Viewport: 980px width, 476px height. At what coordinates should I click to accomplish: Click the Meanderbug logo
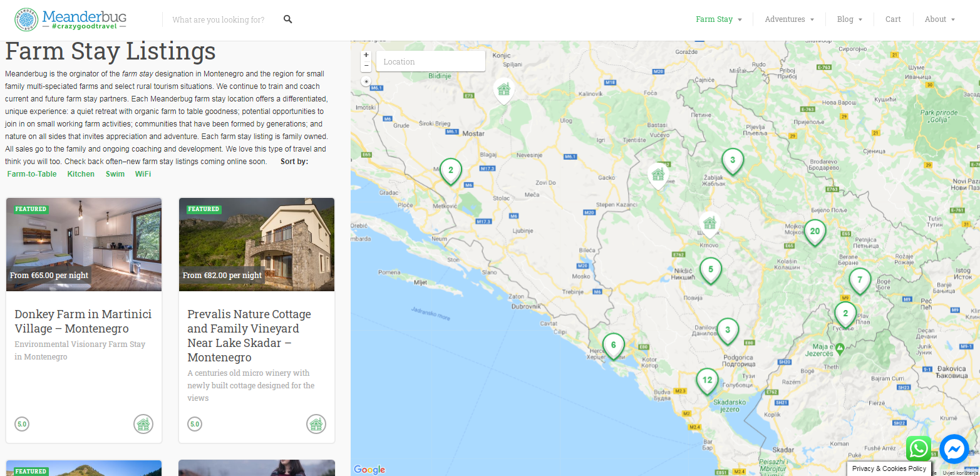coord(71,19)
